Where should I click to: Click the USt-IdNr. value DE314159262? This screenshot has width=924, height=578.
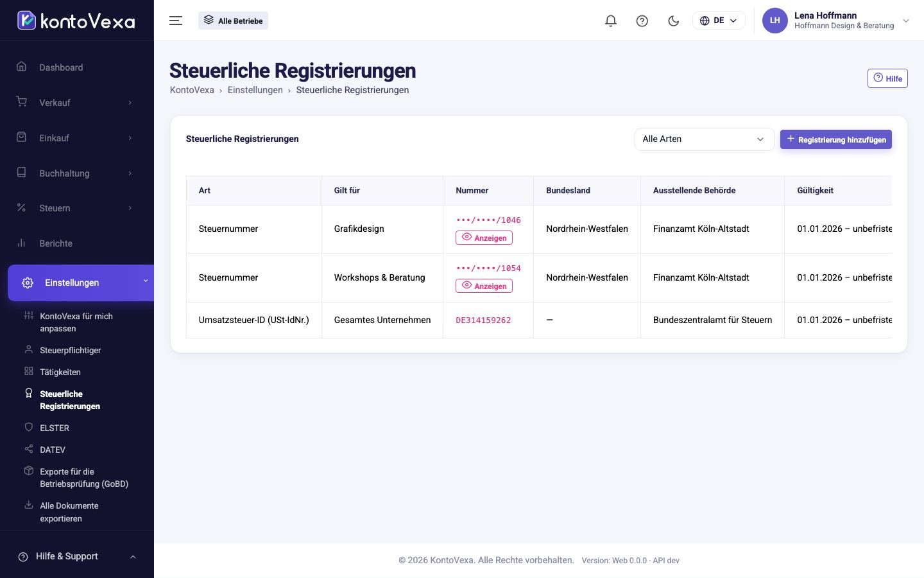tap(483, 320)
